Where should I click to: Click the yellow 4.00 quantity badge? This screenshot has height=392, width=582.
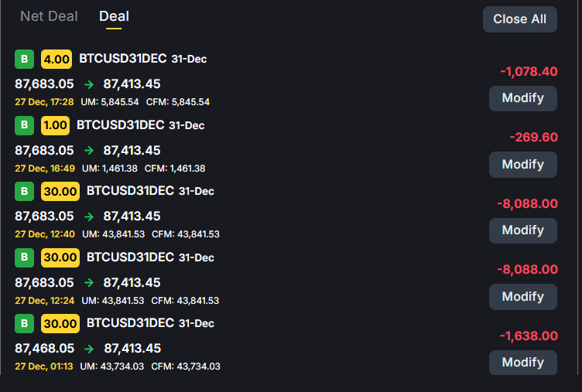click(56, 59)
